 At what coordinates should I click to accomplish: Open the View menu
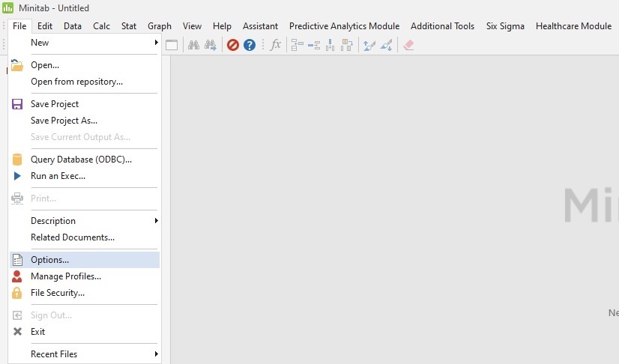(192, 26)
